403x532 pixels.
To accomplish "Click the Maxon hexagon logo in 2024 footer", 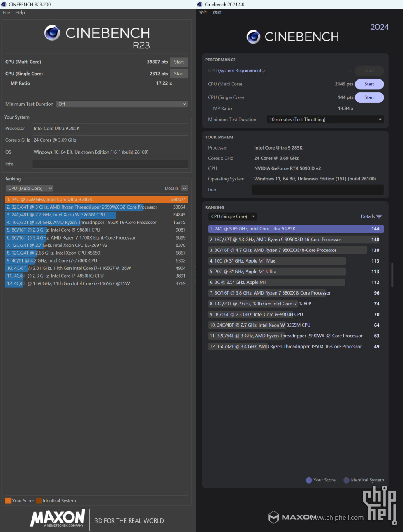I will tap(273, 517).
